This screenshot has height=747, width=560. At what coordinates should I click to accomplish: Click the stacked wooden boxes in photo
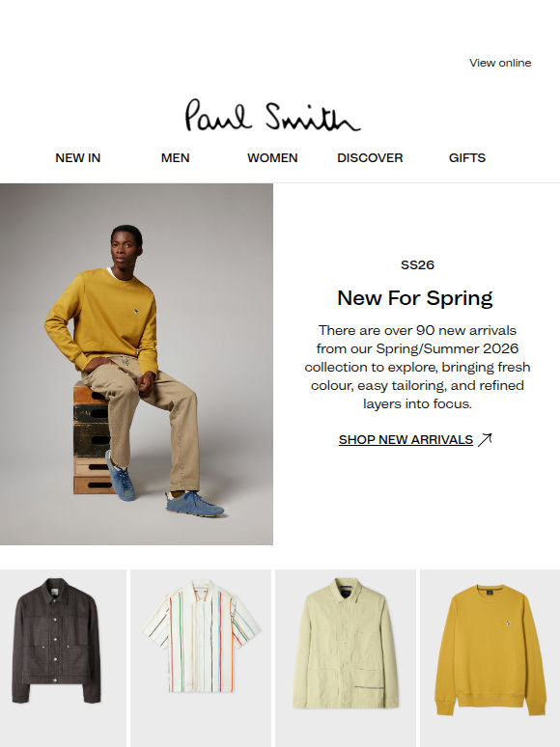point(93,437)
